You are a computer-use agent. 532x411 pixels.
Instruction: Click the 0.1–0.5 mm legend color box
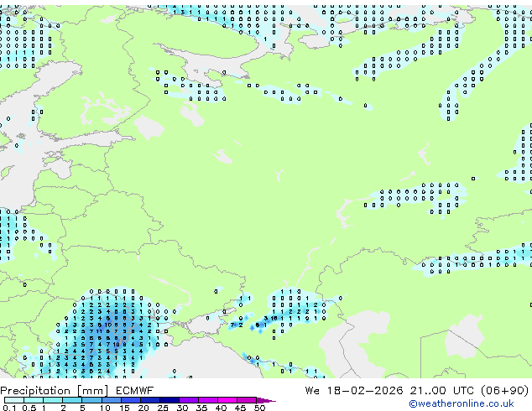pyautogui.click(x=14, y=400)
